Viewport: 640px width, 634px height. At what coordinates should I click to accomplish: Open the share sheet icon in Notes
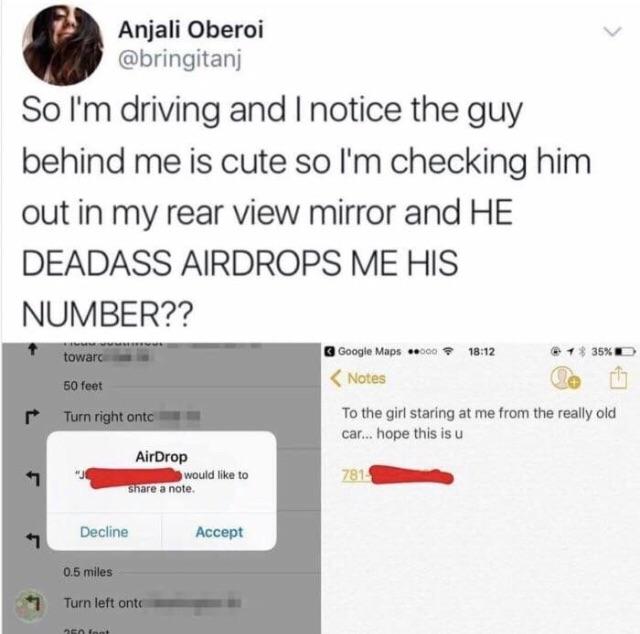coord(618,377)
